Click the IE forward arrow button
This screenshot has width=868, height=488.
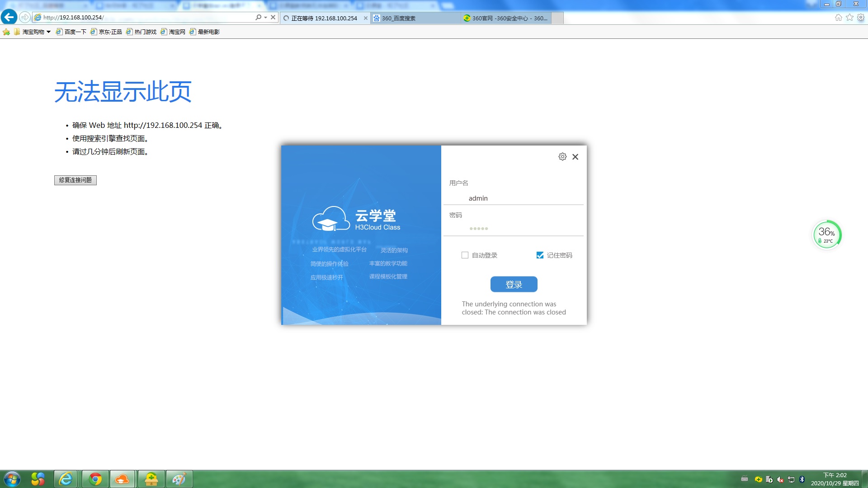point(25,17)
